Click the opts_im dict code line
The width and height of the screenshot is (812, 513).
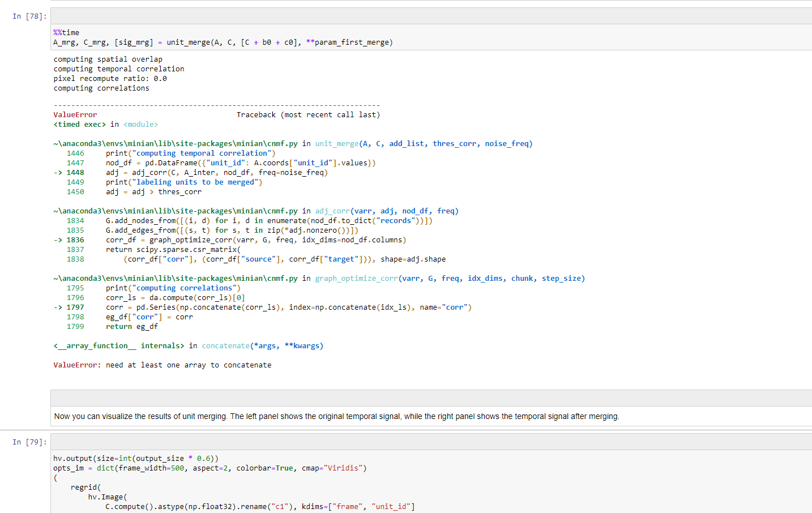coord(210,468)
